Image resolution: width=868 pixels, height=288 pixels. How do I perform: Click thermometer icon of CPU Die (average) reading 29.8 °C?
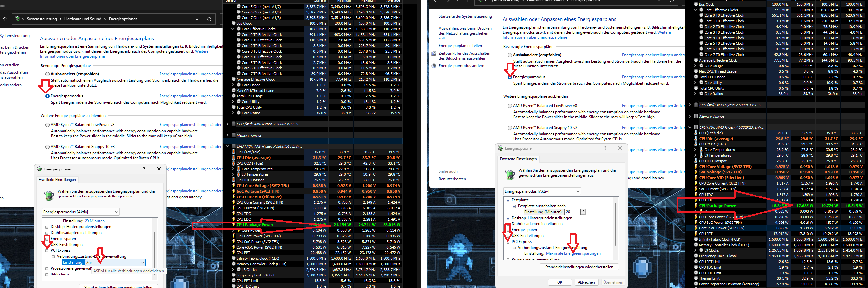pyautogui.click(x=696, y=139)
